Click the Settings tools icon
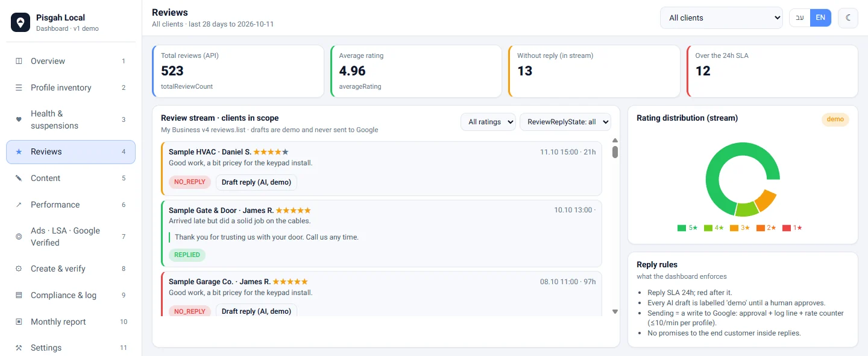Screen dimensions: 868x356 [x=19, y=348]
